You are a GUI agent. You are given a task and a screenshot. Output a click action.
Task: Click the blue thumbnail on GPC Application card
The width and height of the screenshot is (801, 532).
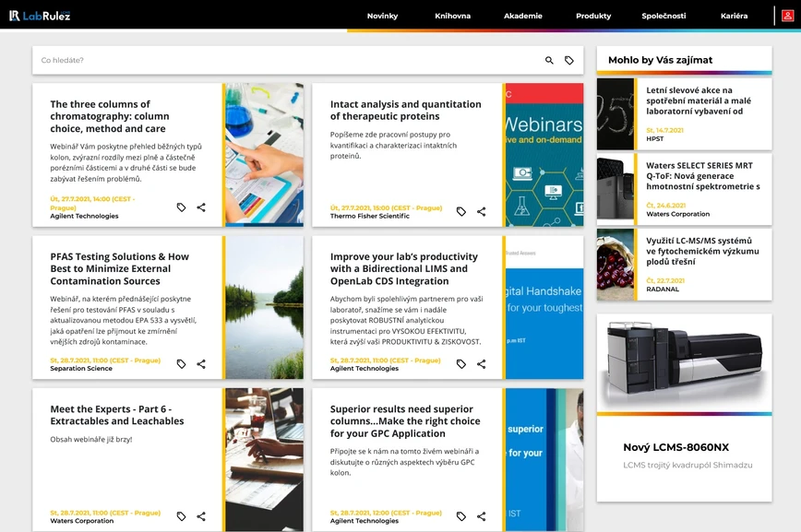click(x=544, y=459)
